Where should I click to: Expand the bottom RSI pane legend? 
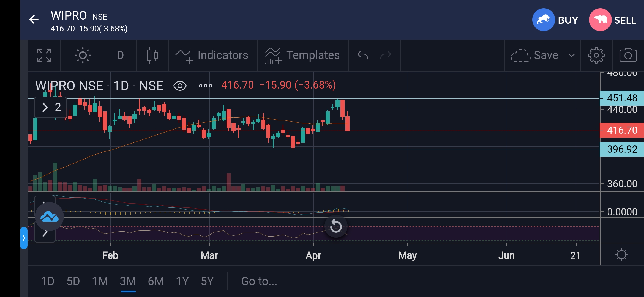coord(45,233)
